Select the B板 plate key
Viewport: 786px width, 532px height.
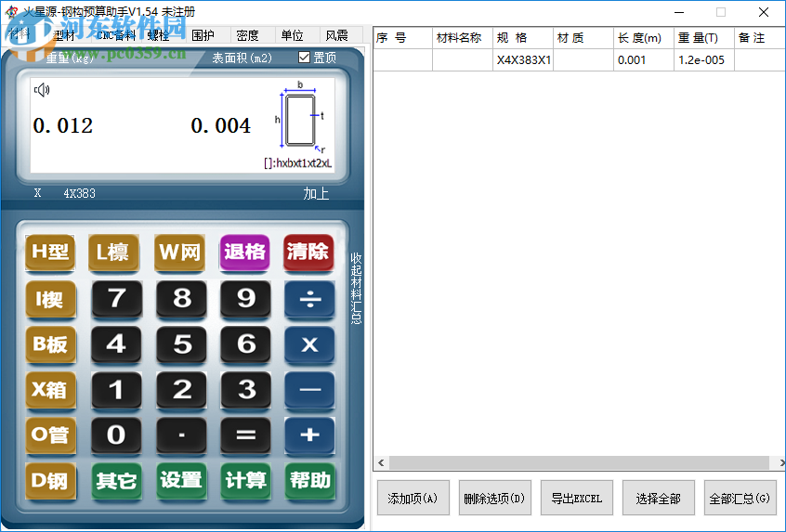[50, 344]
